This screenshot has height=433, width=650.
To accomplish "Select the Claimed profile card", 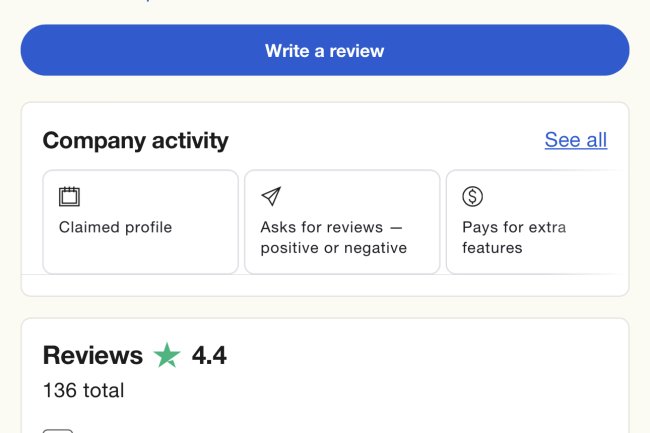I will pos(140,222).
